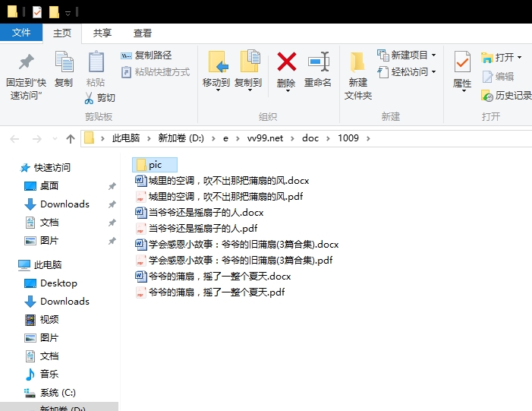532x411 pixels.
Task: Switch to the Share (共享) tab
Action: pyautogui.click(x=102, y=33)
